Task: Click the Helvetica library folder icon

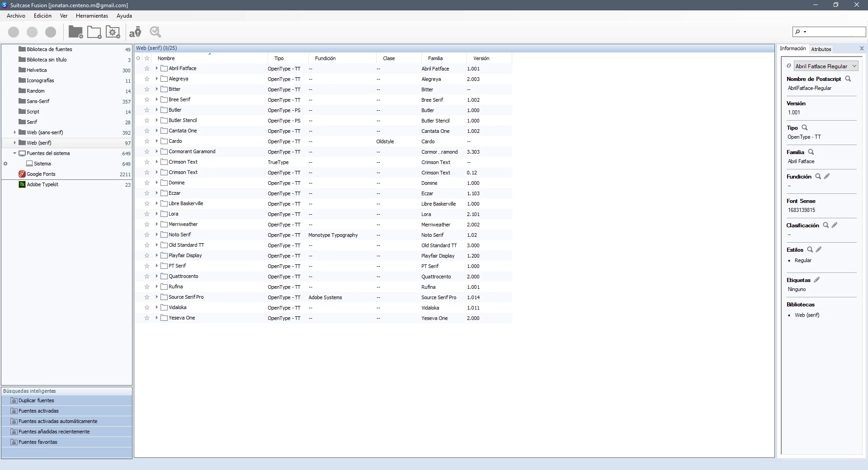Action: tap(22, 70)
